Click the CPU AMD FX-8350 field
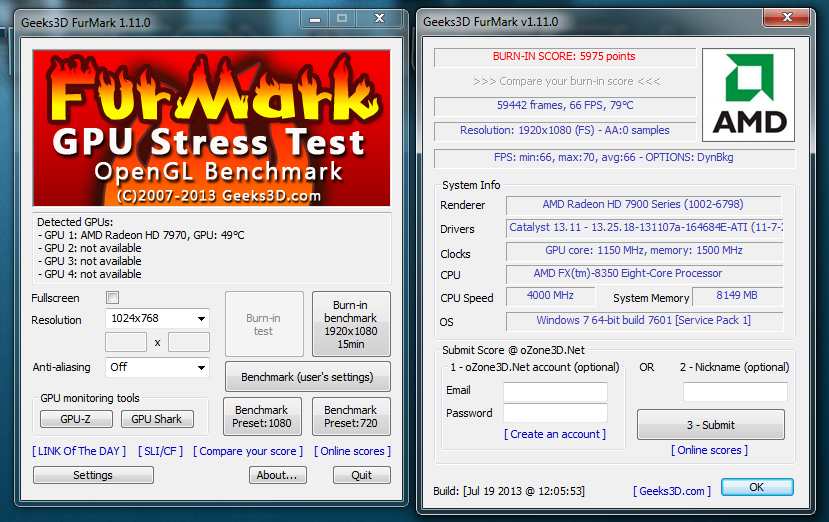 click(x=644, y=274)
